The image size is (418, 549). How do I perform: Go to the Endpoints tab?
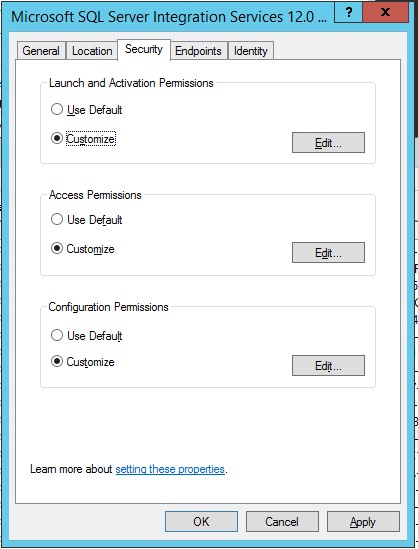click(198, 51)
